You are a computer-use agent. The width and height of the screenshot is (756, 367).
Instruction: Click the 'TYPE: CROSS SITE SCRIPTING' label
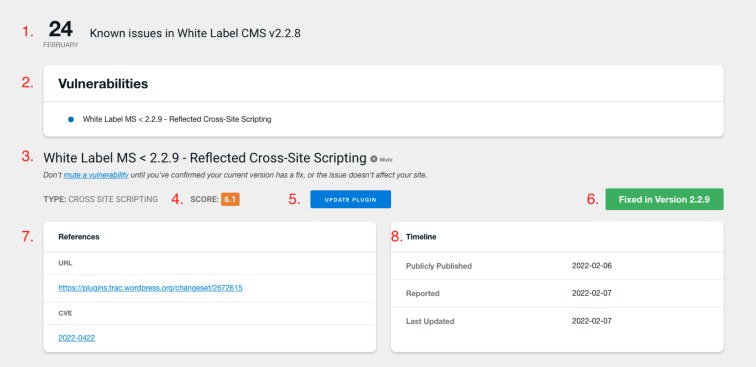pos(100,199)
